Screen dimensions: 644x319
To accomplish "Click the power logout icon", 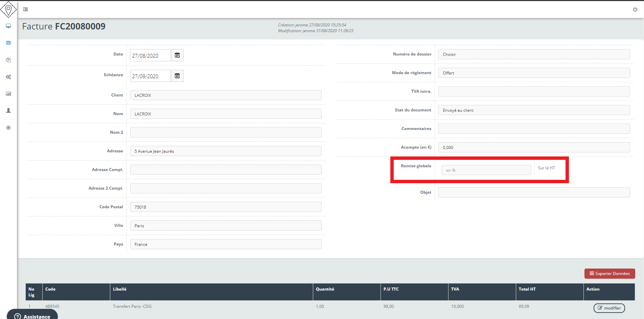I will point(635,9).
